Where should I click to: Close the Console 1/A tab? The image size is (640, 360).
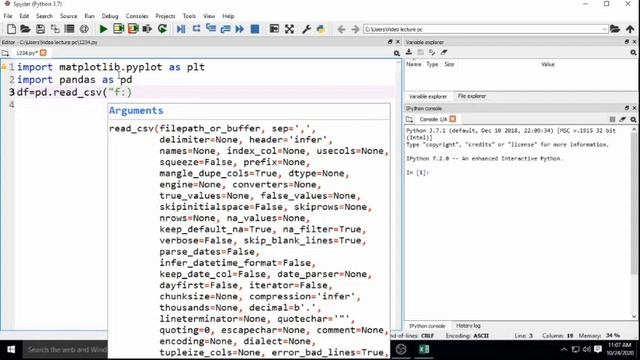pos(453,119)
